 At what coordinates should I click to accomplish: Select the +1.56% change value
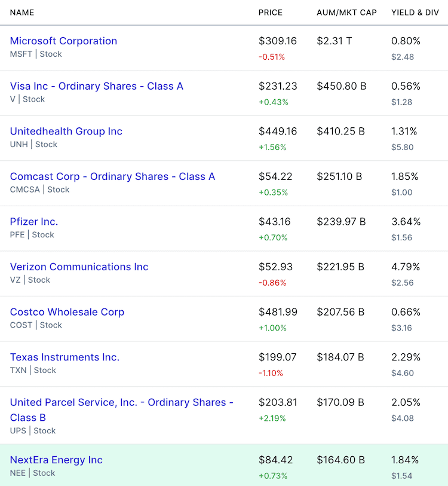tap(272, 147)
